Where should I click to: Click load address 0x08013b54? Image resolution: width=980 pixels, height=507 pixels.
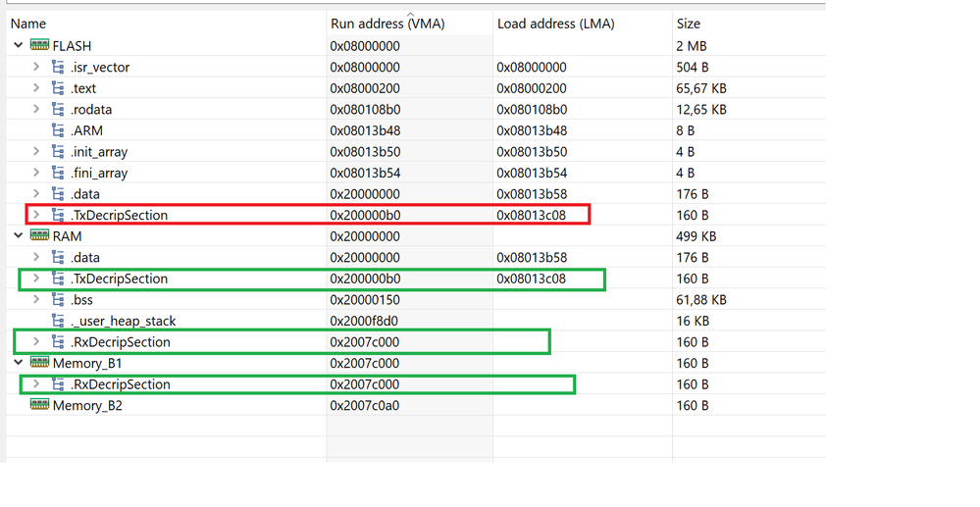coord(532,174)
